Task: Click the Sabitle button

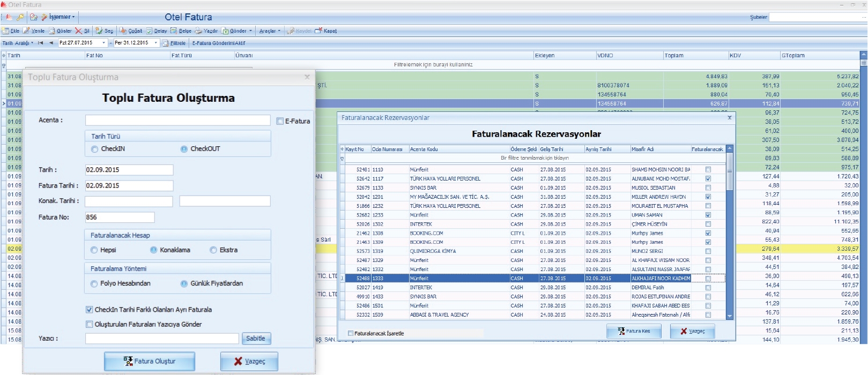Action: (256, 339)
